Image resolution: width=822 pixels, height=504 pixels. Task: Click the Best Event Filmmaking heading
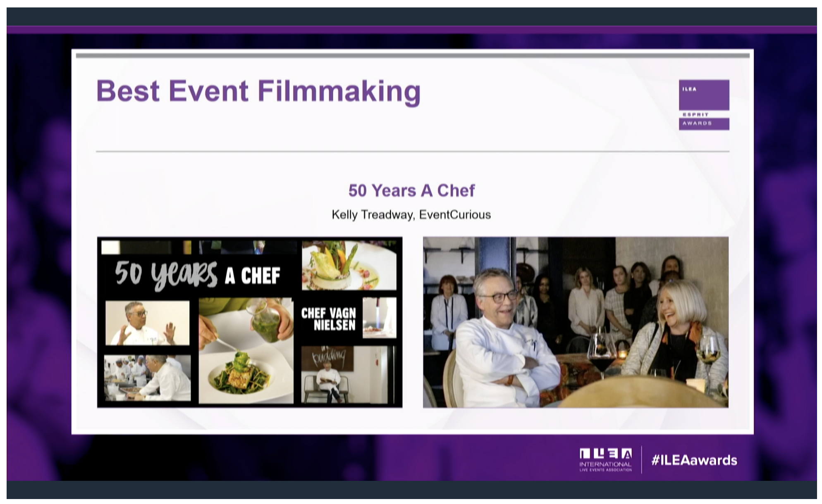pos(258,91)
